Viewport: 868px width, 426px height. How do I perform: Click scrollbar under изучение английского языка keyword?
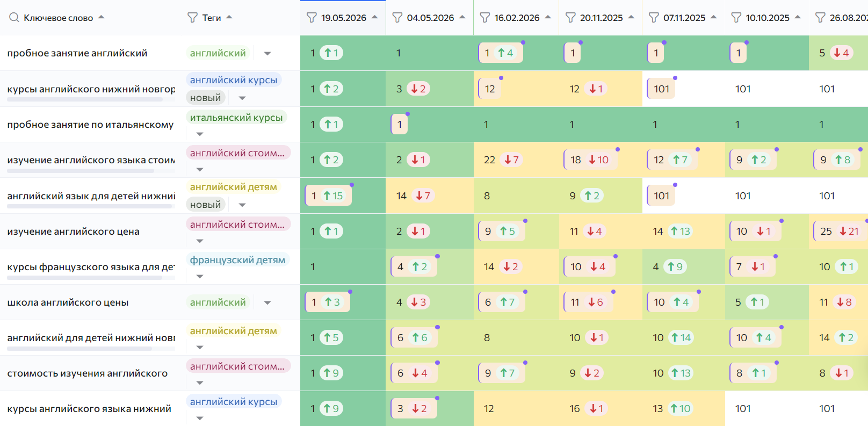tap(81, 171)
